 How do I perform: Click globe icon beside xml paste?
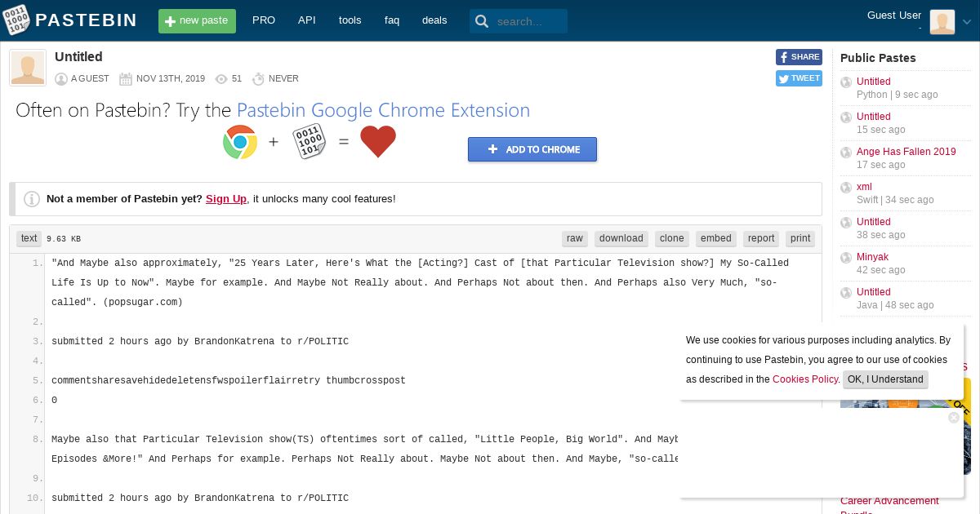[x=846, y=188]
